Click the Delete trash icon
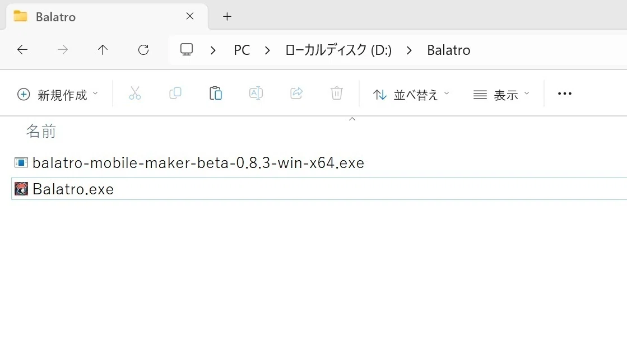627x364 pixels. pyautogui.click(x=337, y=94)
